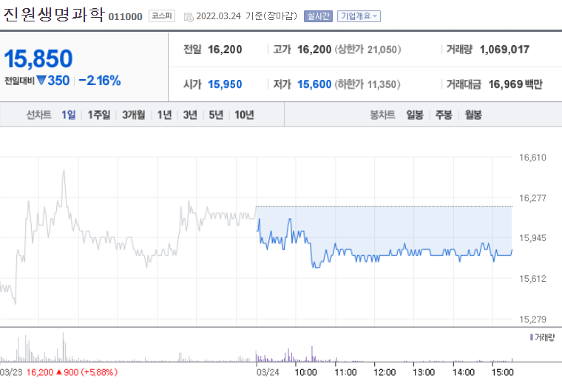562x392 pixels.
Task: Open the 월봉 monthly candle chart
Action: point(473,115)
